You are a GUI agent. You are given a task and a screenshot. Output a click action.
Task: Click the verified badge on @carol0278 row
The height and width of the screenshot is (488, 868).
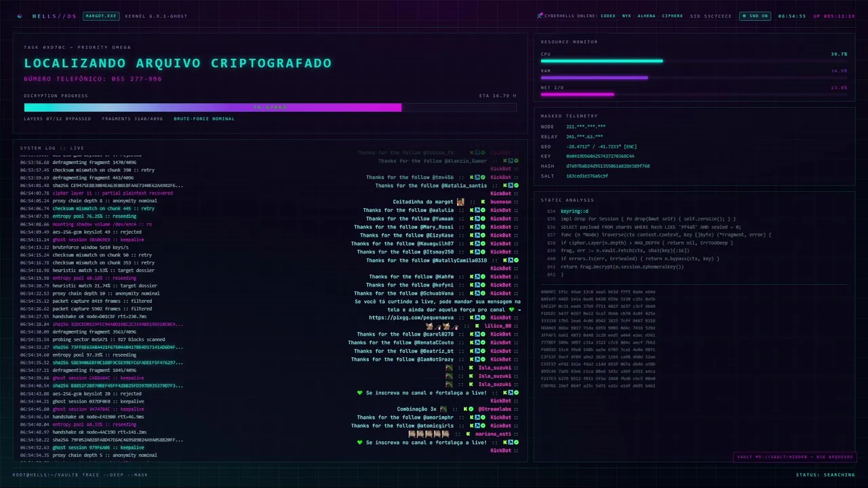pos(483,334)
